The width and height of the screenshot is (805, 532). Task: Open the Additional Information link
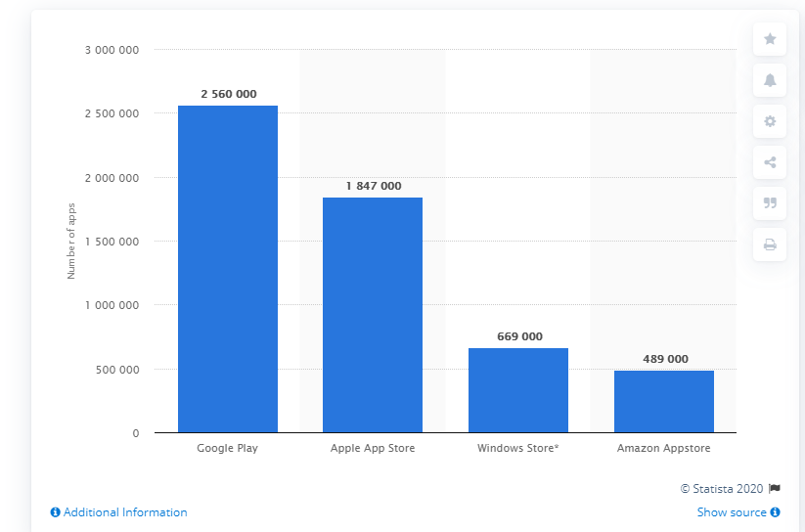point(125,512)
